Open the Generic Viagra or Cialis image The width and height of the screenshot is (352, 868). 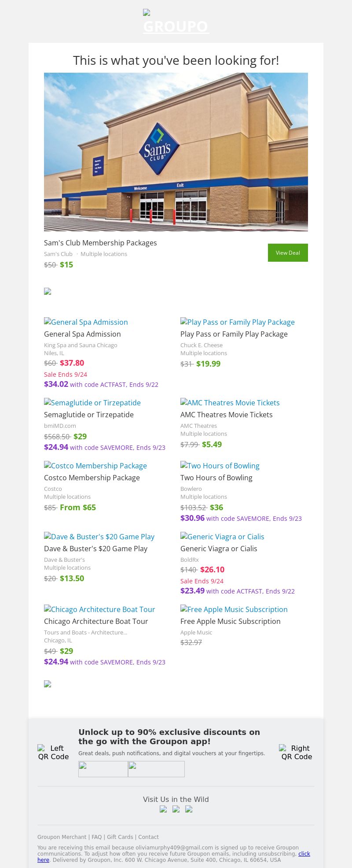pos(223,537)
